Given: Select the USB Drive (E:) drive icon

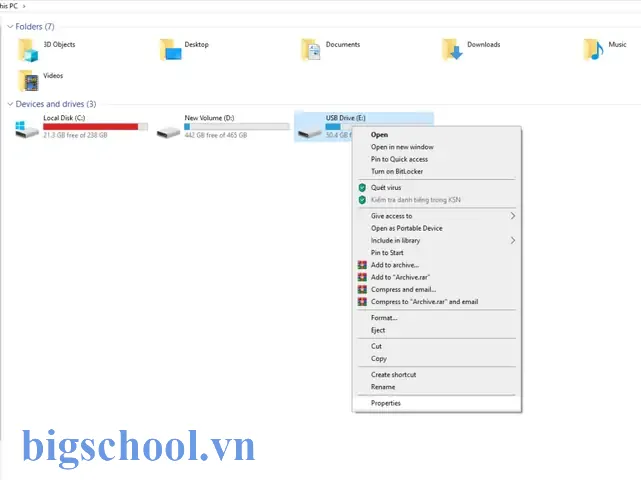Looking at the screenshot, I should 309,132.
